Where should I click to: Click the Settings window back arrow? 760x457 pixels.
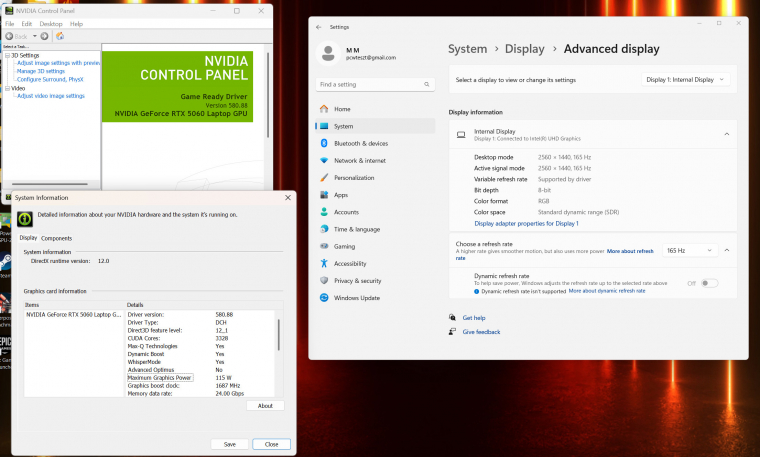[x=318, y=27]
